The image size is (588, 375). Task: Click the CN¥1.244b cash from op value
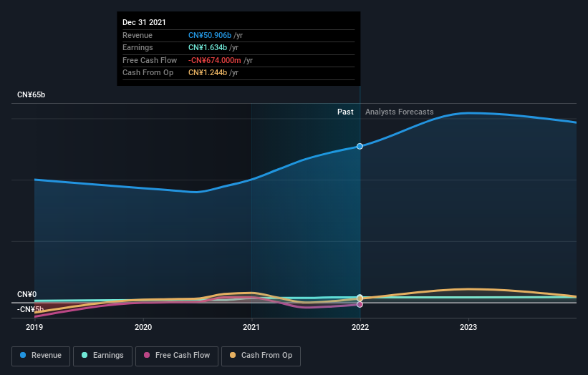[x=208, y=73]
